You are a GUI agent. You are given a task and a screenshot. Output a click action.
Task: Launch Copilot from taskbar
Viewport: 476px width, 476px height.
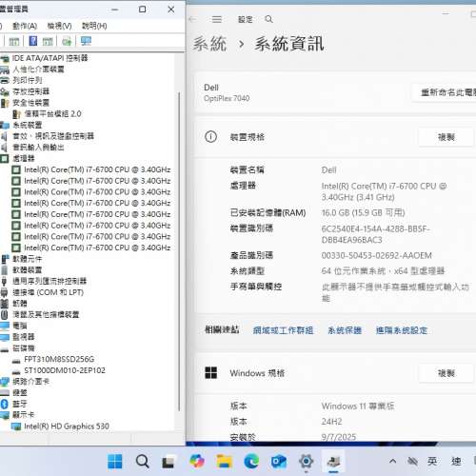[x=197, y=461]
